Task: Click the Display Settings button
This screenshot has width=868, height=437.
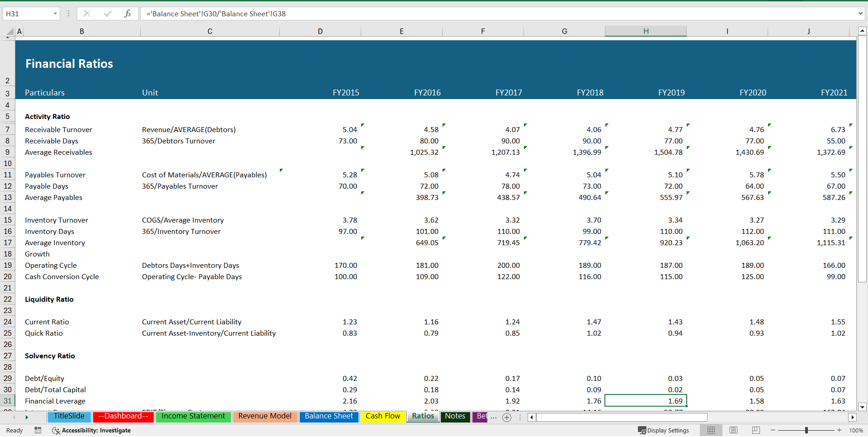Action: coord(663,430)
